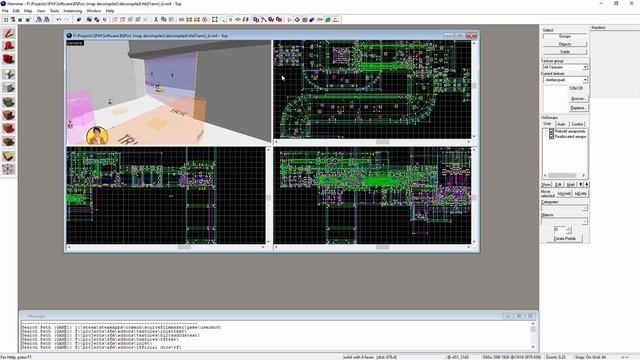Set select mode to Groups
The image size is (640, 360).
[x=565, y=36]
